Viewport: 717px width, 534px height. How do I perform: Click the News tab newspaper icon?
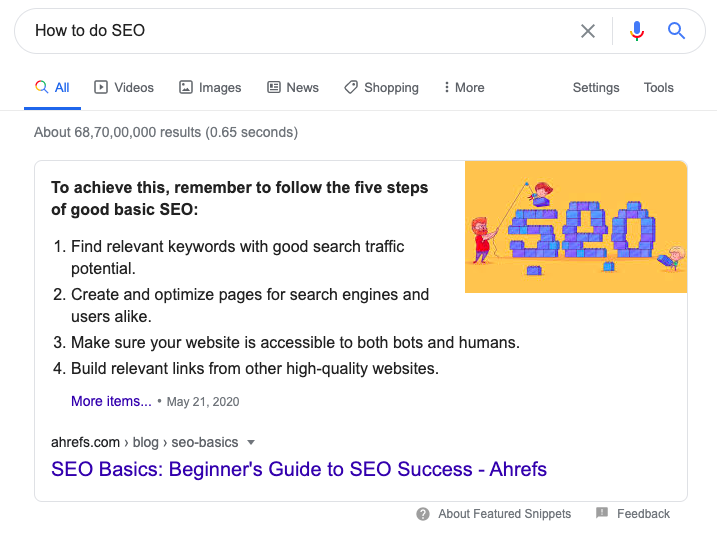[274, 87]
